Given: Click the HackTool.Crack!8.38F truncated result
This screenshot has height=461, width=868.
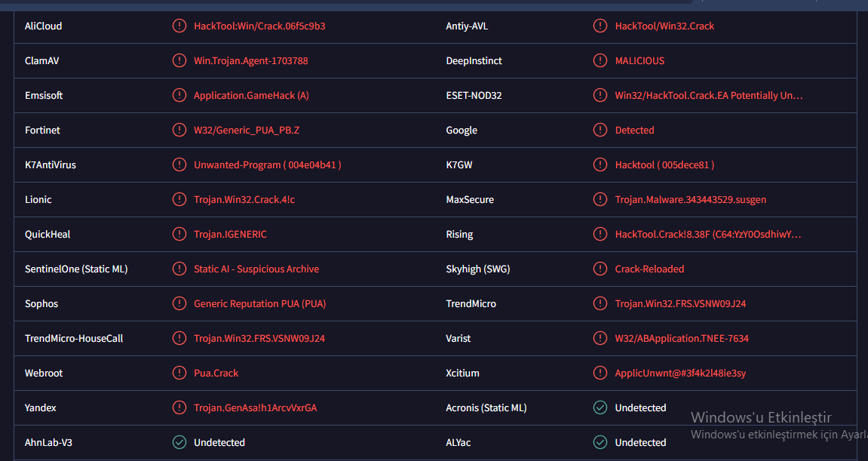Looking at the screenshot, I should [708, 235].
